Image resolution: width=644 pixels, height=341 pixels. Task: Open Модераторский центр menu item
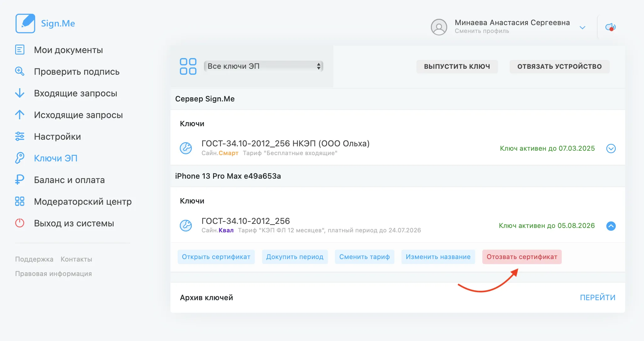(x=83, y=202)
